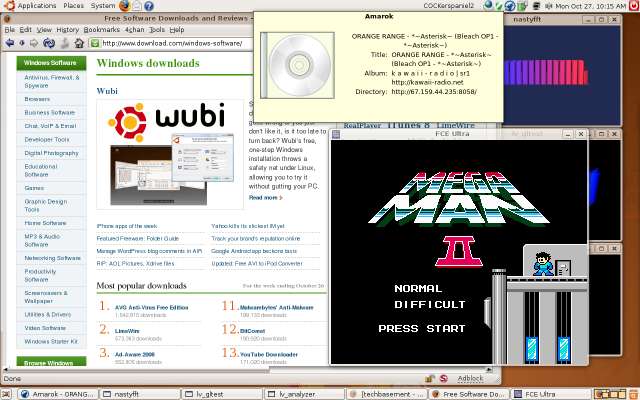
Task: Click NORMAL option in Mega Man screen
Action: tap(418, 289)
